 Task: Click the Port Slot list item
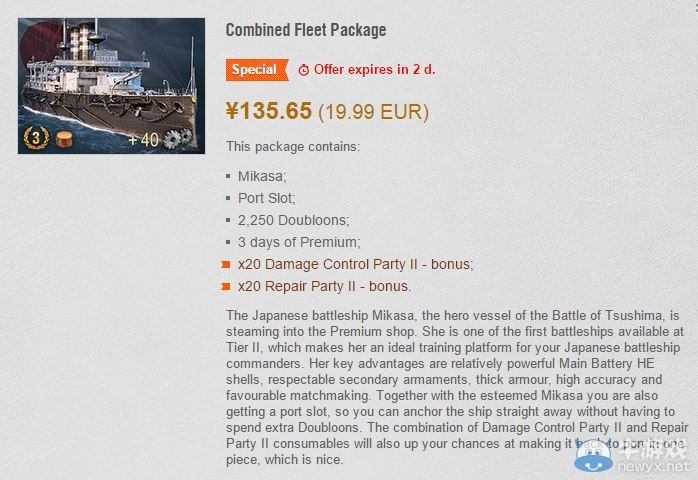[268, 198]
